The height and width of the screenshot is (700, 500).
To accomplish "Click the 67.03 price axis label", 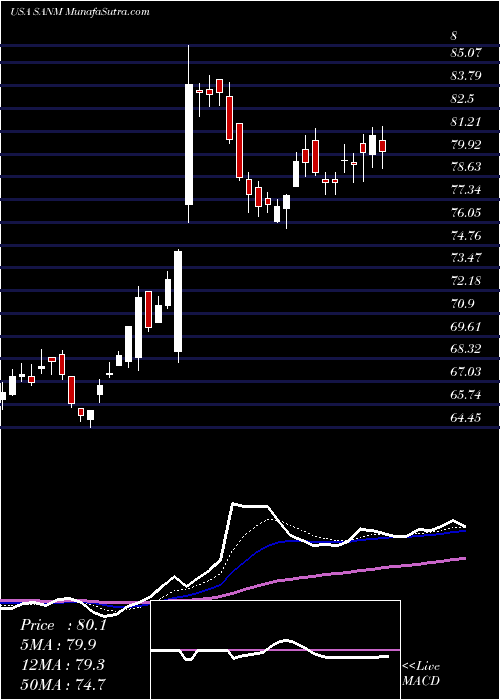I will point(467,372).
